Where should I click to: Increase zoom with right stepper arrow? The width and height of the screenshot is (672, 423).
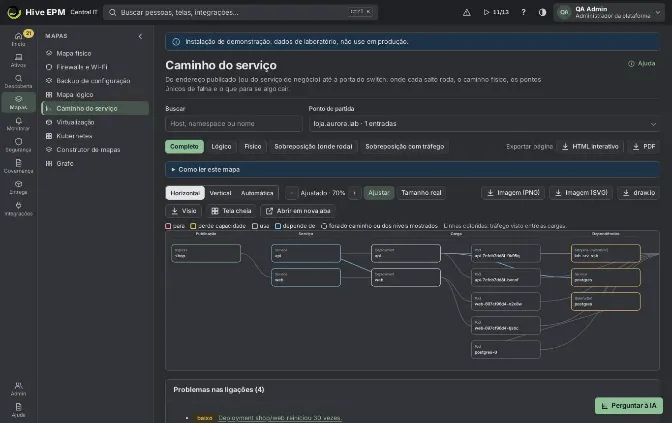354,193
